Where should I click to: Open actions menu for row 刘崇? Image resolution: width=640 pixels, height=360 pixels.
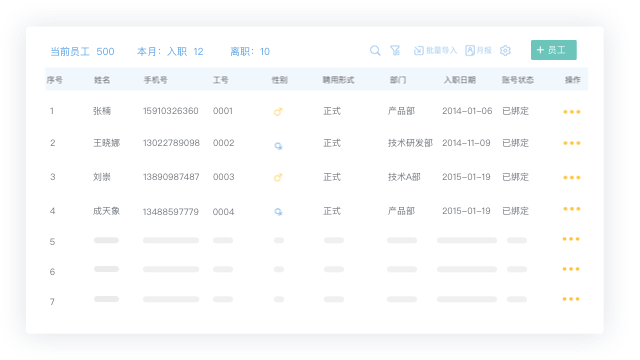tap(572, 178)
